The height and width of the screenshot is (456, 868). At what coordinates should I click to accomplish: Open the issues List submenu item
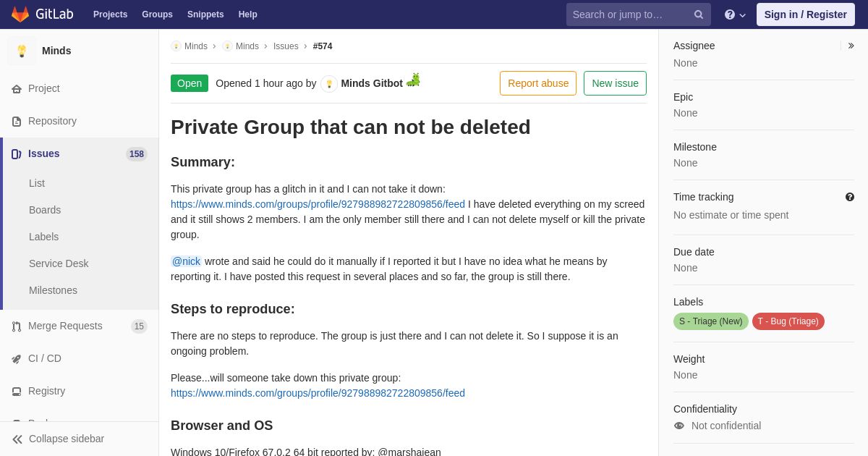click(x=37, y=183)
